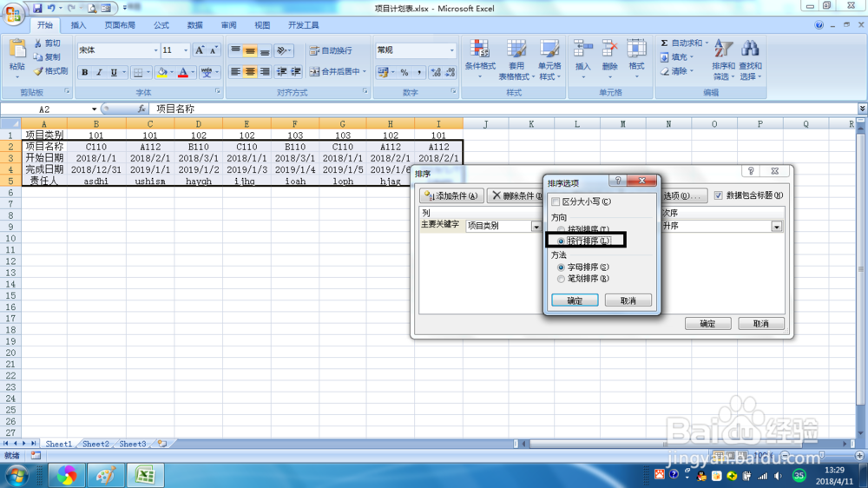Click the Paste icon in clipboard group
868x488 pixels.
tap(17, 49)
